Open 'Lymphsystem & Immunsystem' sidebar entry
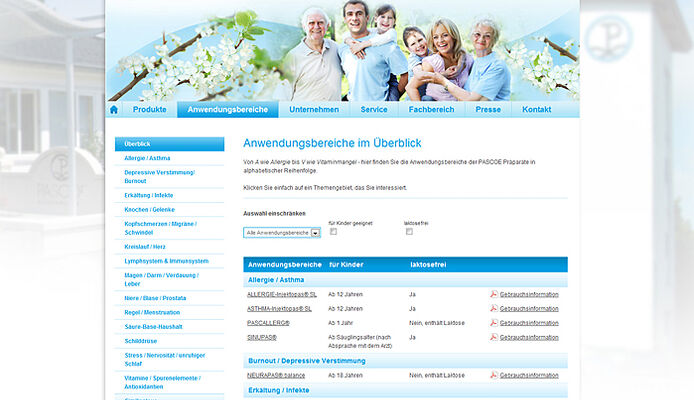 pyautogui.click(x=166, y=260)
